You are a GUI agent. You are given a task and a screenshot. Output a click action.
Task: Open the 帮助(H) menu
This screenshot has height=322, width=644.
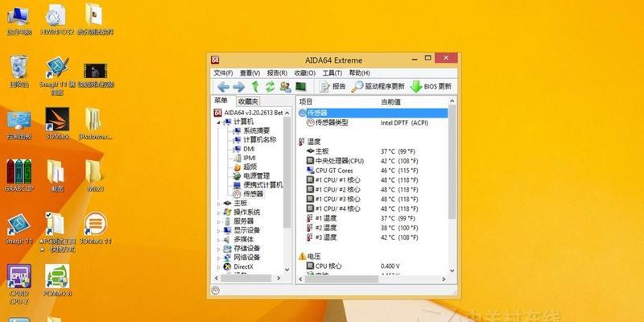[x=359, y=72]
